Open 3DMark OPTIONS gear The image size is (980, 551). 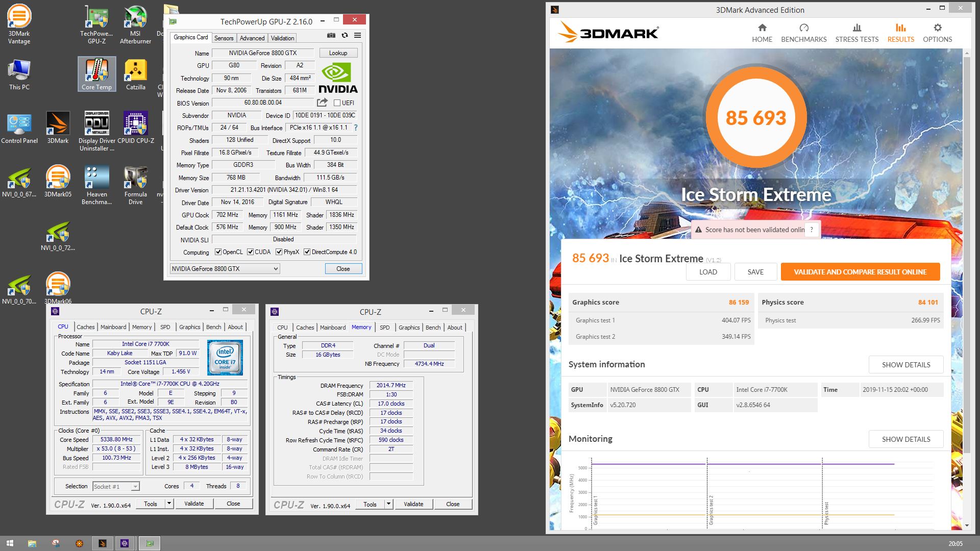click(x=938, y=33)
